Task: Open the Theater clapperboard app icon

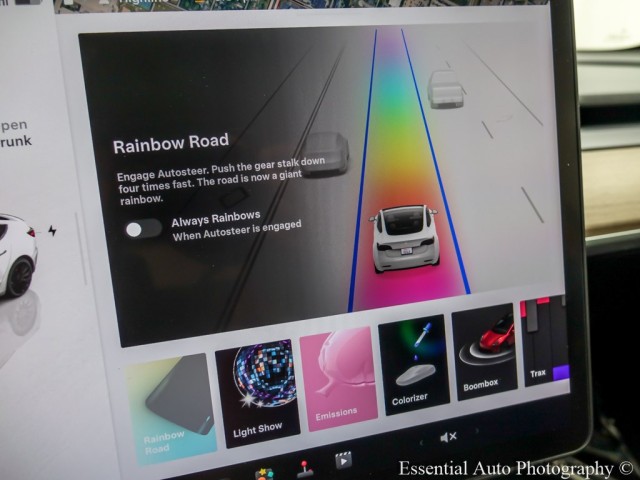Action: click(343, 460)
